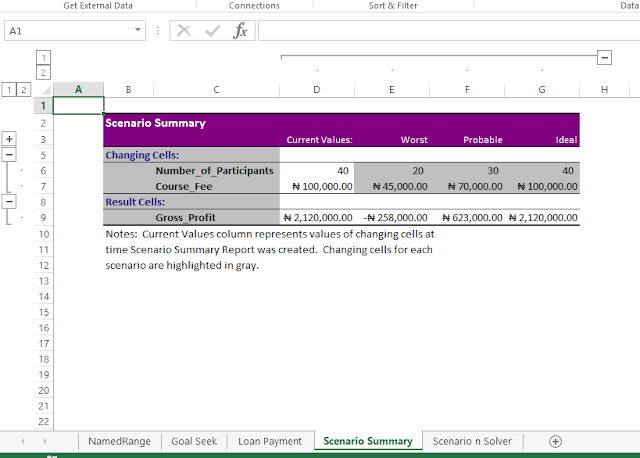Click the Select All corner triangle

coord(47,89)
